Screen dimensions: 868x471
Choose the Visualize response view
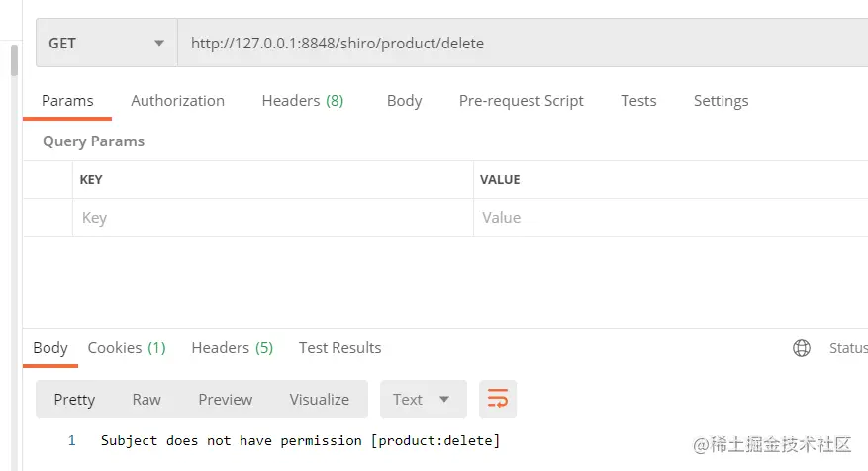(x=320, y=399)
